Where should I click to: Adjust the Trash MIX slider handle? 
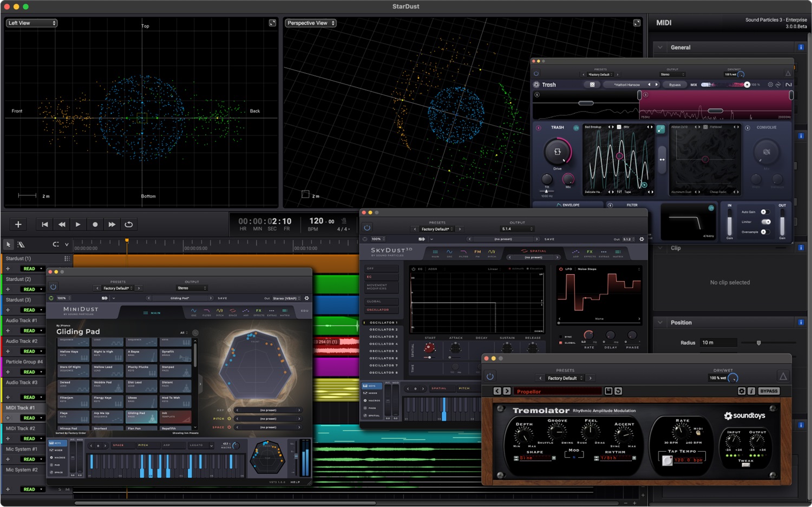coord(747,84)
